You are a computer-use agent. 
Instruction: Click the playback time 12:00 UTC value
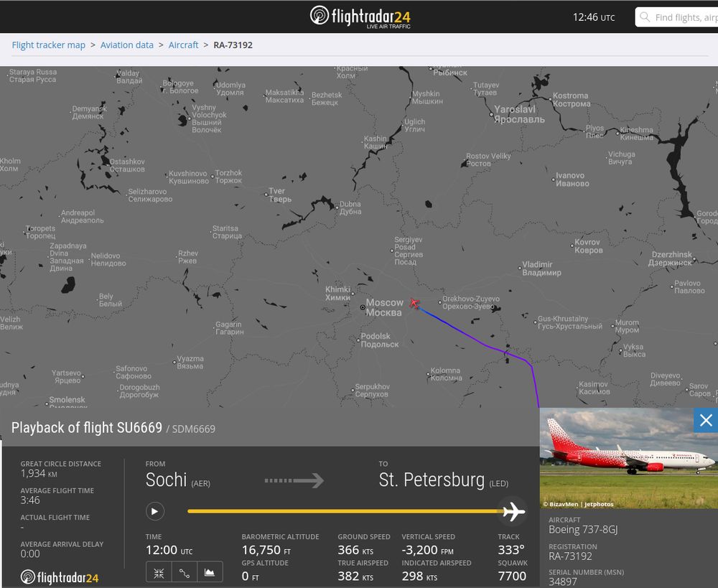(x=169, y=549)
